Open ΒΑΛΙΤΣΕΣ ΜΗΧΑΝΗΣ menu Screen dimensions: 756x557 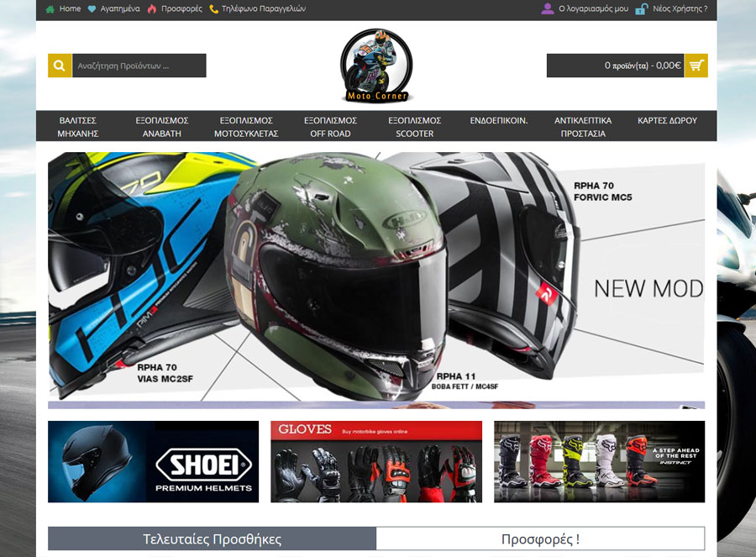77,127
